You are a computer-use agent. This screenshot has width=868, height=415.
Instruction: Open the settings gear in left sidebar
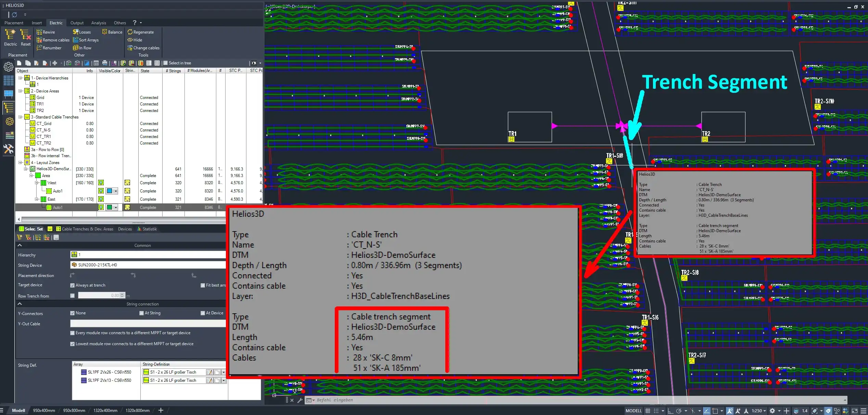pos(9,66)
